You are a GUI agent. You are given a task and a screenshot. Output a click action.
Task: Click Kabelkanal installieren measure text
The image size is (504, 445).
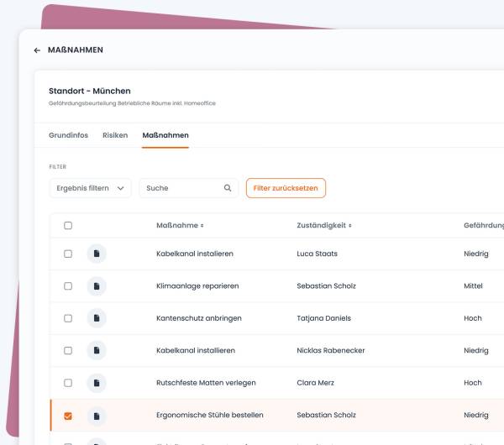(x=196, y=350)
